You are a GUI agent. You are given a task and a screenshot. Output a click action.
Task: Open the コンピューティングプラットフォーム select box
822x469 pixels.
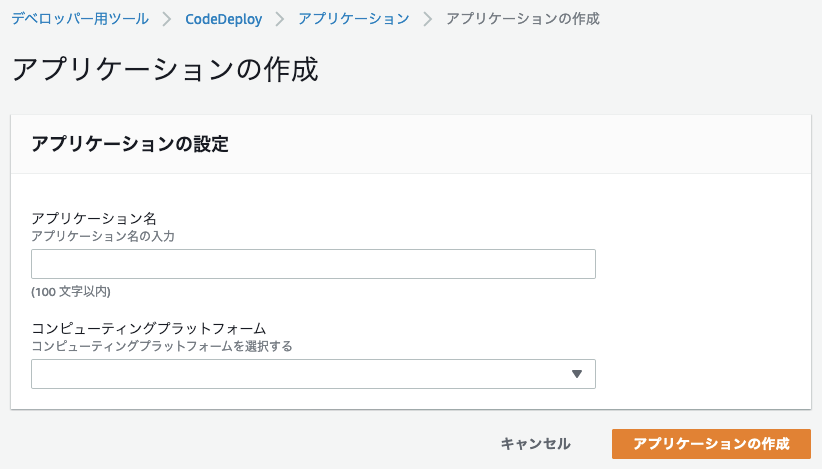[313, 374]
